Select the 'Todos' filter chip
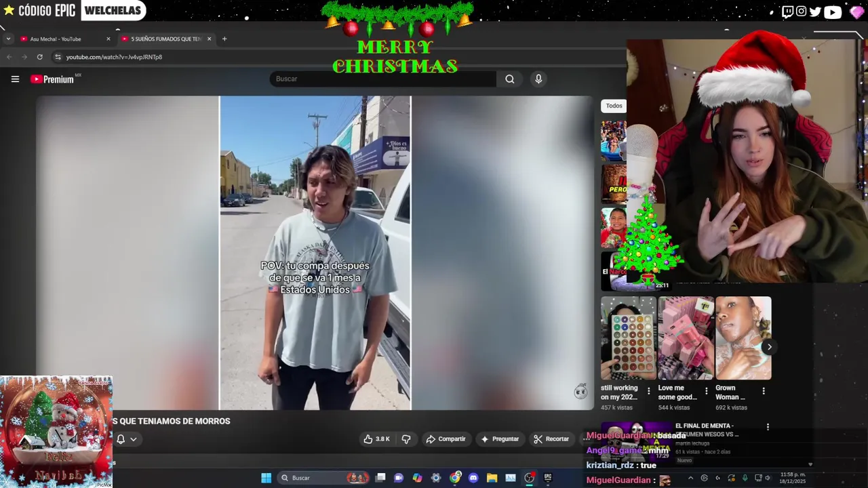 (x=614, y=106)
